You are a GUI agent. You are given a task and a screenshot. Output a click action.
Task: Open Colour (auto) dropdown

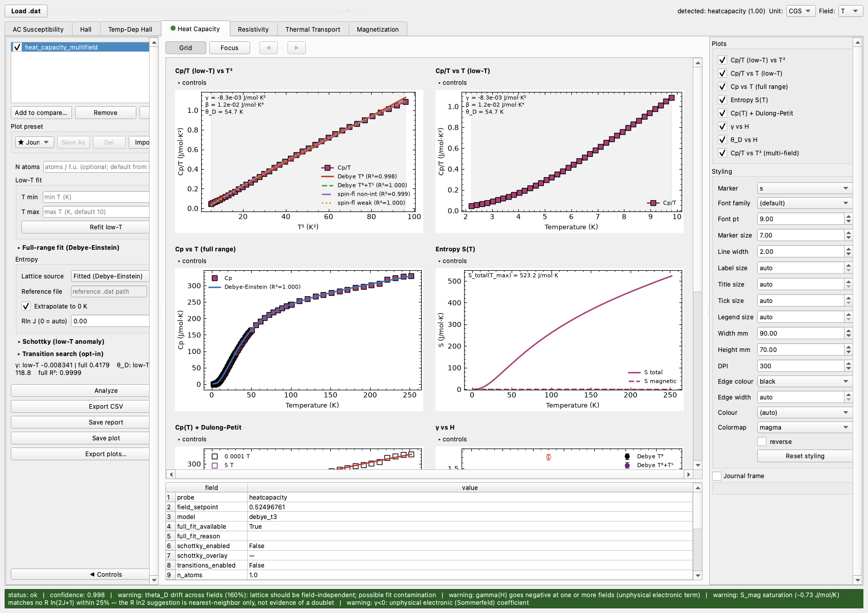(x=805, y=413)
